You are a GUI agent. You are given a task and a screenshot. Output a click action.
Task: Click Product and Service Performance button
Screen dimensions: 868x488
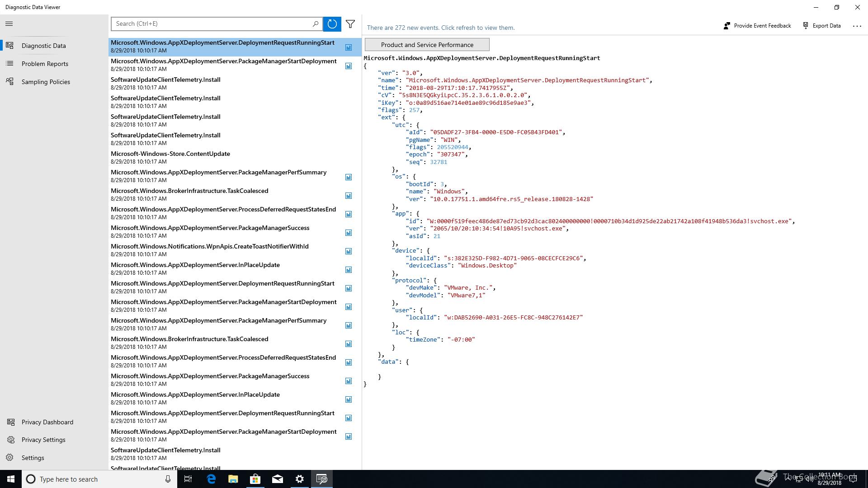427,45
